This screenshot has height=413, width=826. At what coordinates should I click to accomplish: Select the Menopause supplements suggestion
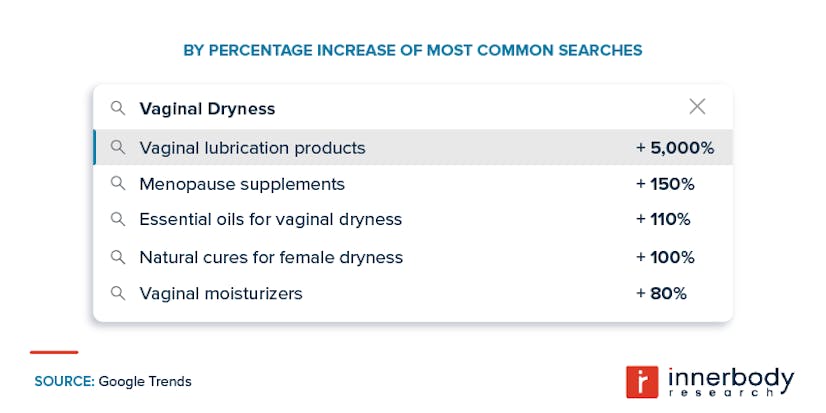242,184
